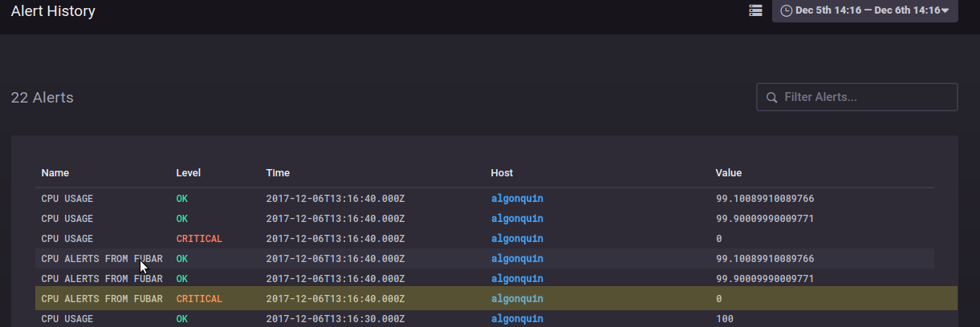This screenshot has height=327, width=980.
Task: Click algonquin in first CPU ALERTS FROM FUBAR row
Action: (517, 258)
